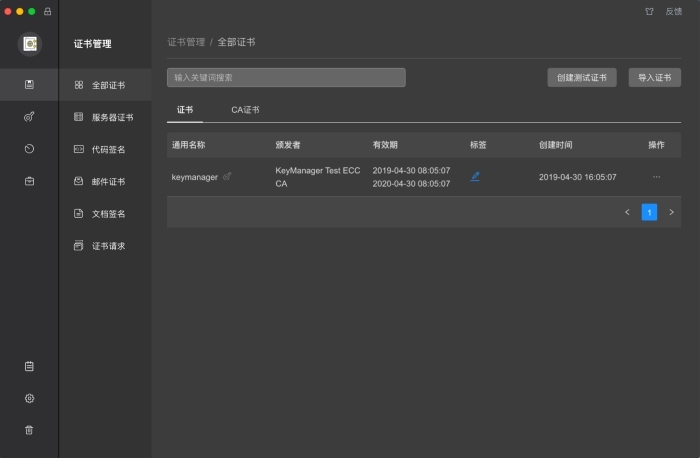Go to next page arrow
The height and width of the screenshot is (458, 700).
point(671,212)
